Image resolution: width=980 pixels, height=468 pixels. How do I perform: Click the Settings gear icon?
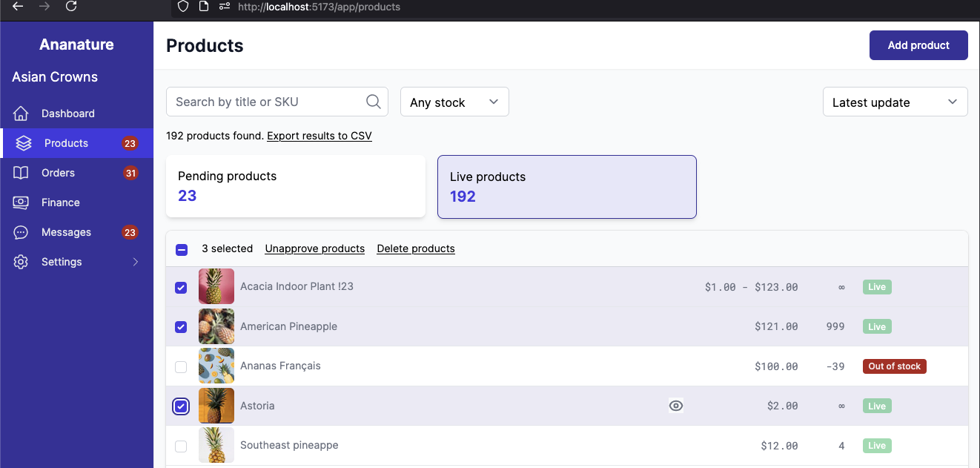click(x=20, y=261)
